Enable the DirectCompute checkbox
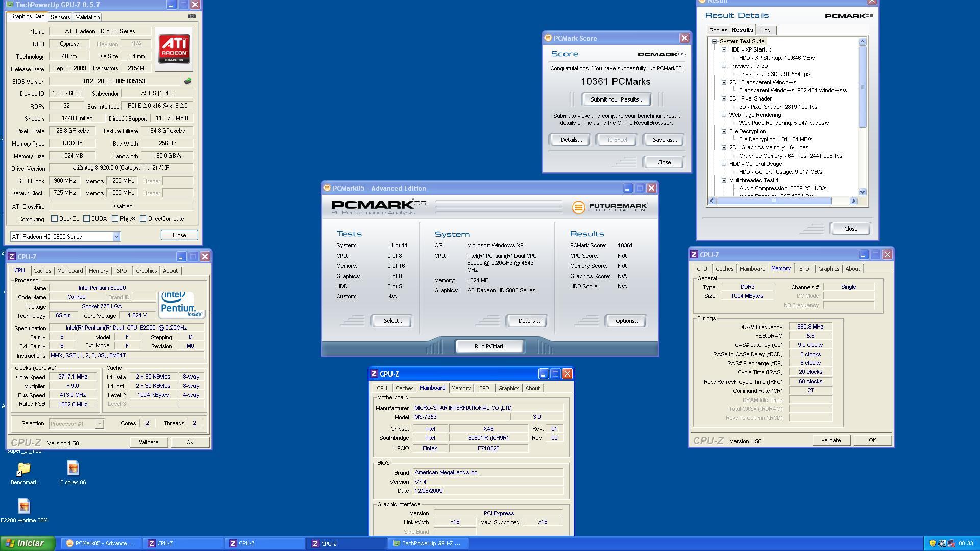The height and width of the screenshot is (551, 980). (143, 219)
